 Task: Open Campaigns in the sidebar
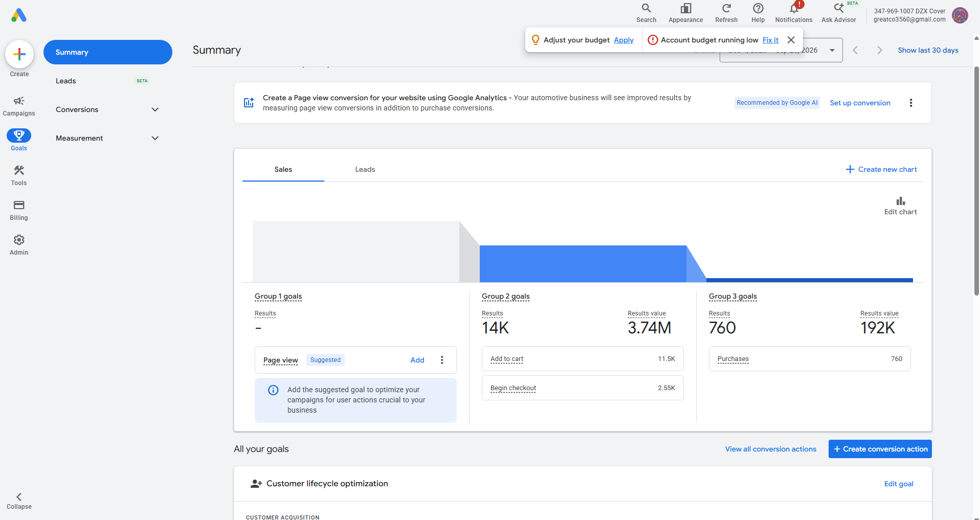tap(19, 106)
